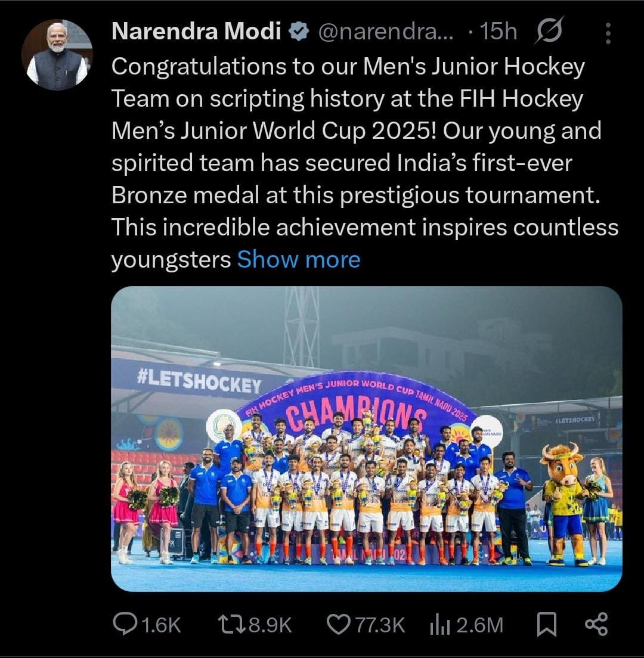Open view analytics bar chart icon

439,624
